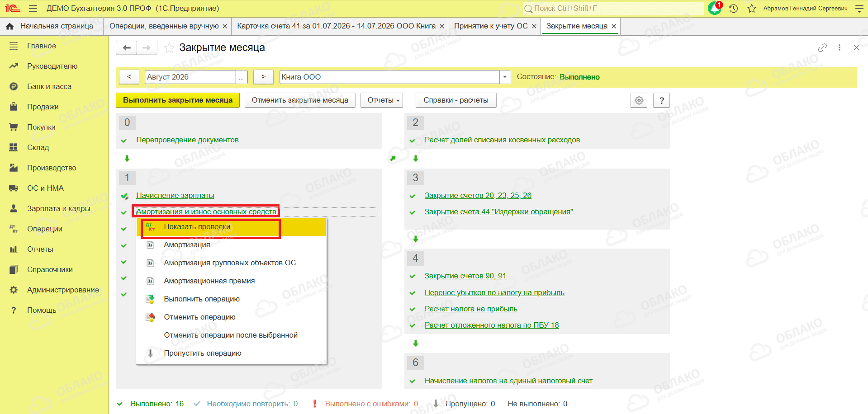Open Амортизация и износ основных средств link
Viewport: 868px width, 414px height.
(206, 212)
